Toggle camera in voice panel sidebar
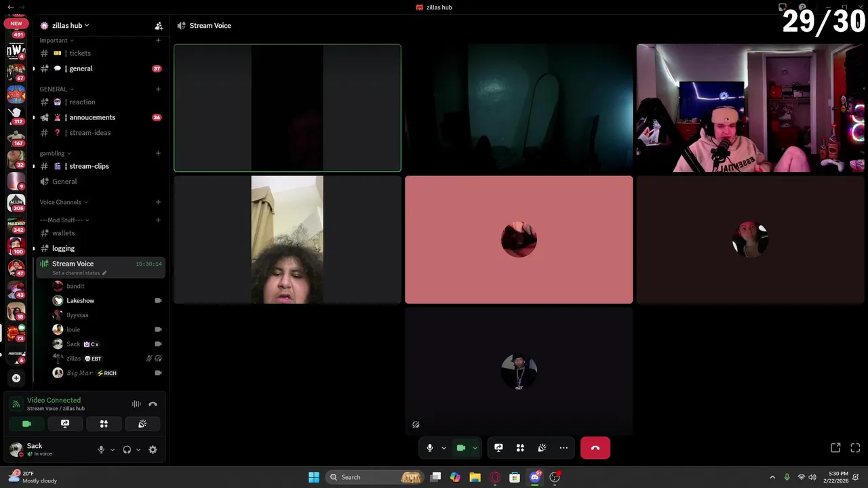The width and height of the screenshot is (868, 488). pyautogui.click(x=26, y=424)
